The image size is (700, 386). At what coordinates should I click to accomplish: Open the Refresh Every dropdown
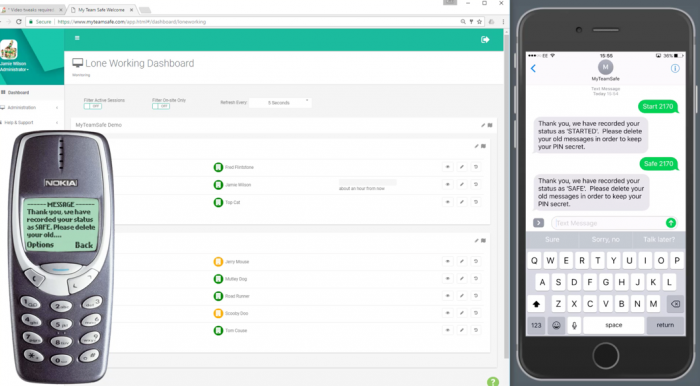click(280, 103)
